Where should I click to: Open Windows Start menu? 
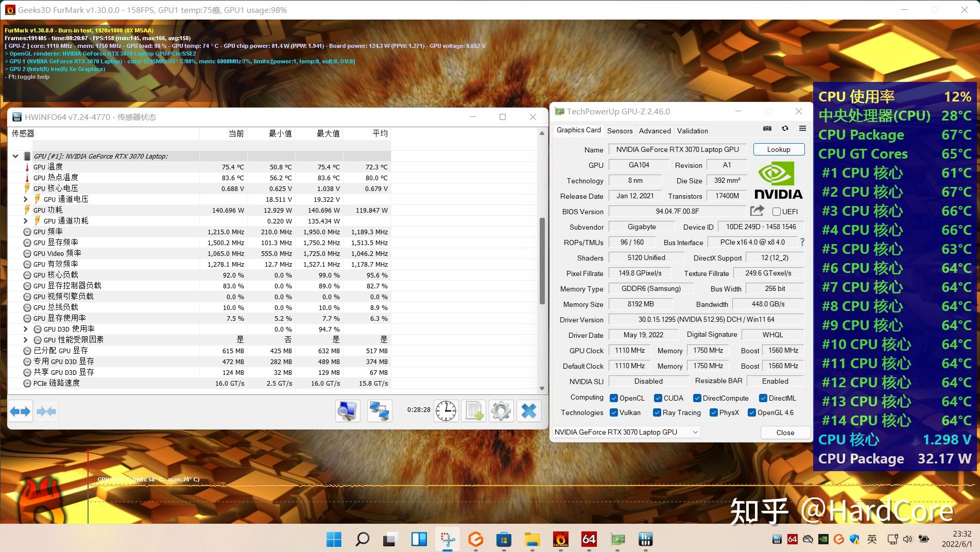[334, 539]
